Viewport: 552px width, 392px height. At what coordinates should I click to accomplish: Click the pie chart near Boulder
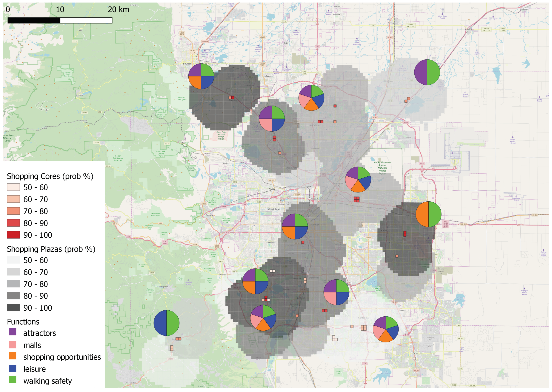coord(201,76)
